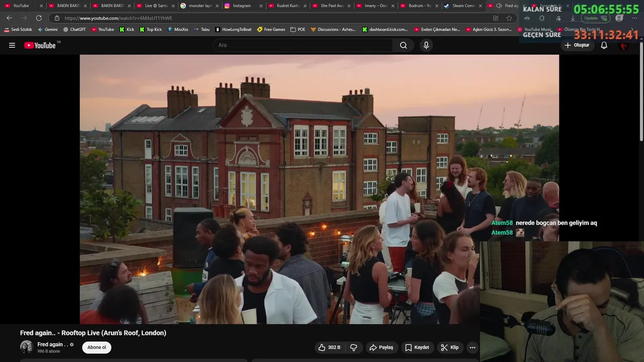Open the media control music note icon
Viewport: 644px width, 362px height.
[x=558, y=18]
